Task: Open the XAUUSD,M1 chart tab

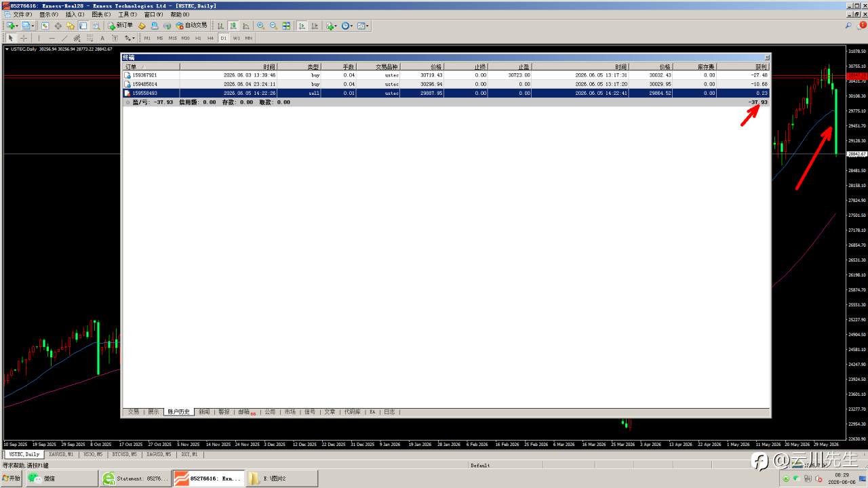Action: coord(61,454)
